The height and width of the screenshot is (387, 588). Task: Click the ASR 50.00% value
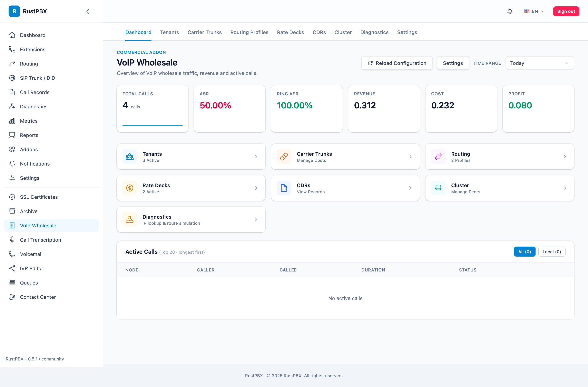[215, 106]
